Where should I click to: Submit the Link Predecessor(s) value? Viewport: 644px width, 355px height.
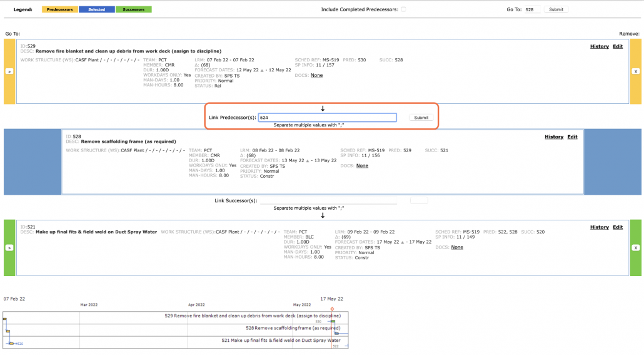pos(421,118)
